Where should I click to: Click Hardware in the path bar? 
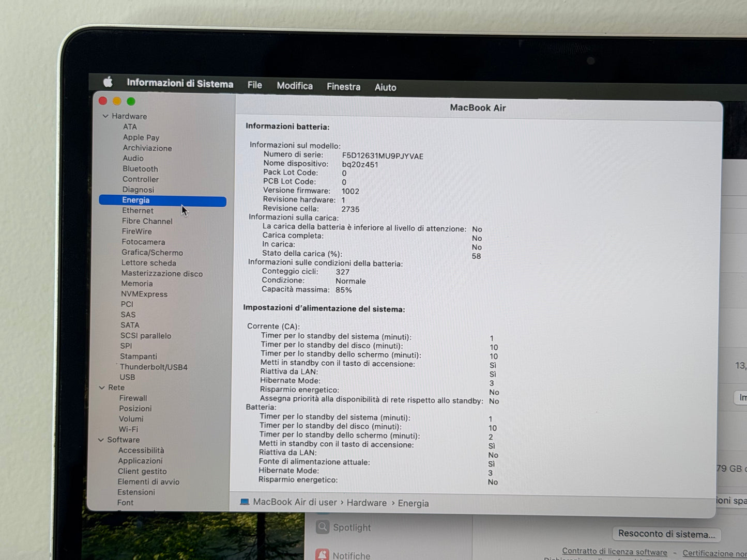tap(367, 503)
